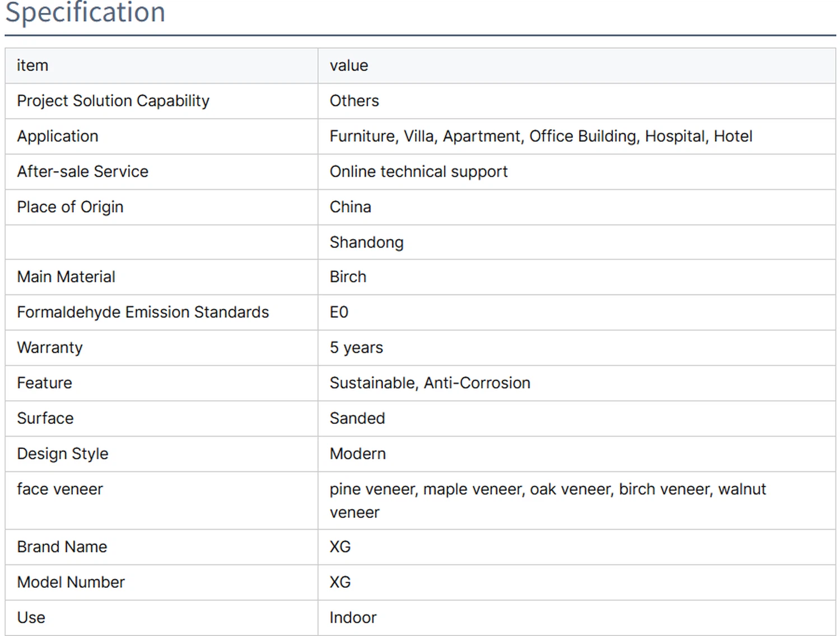The image size is (840, 636).
Task: Select the 'Sustainable, Anti-Corrosion' feature value
Action: pos(430,383)
